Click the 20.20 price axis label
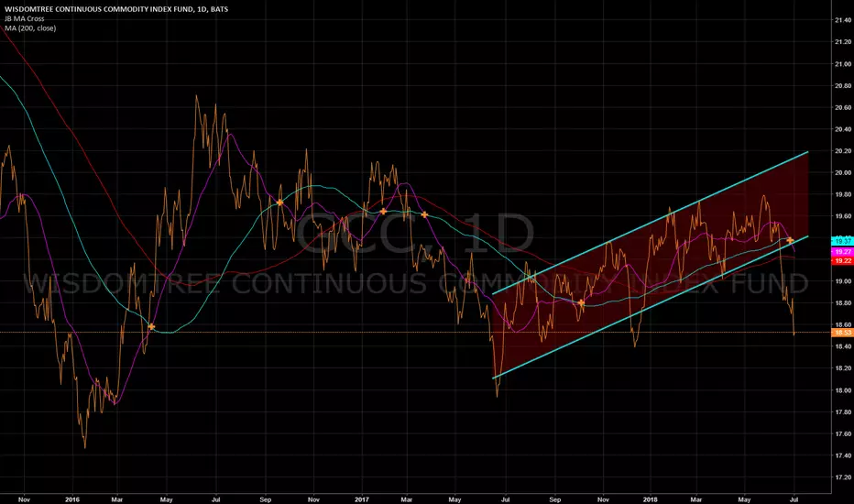 pos(843,151)
